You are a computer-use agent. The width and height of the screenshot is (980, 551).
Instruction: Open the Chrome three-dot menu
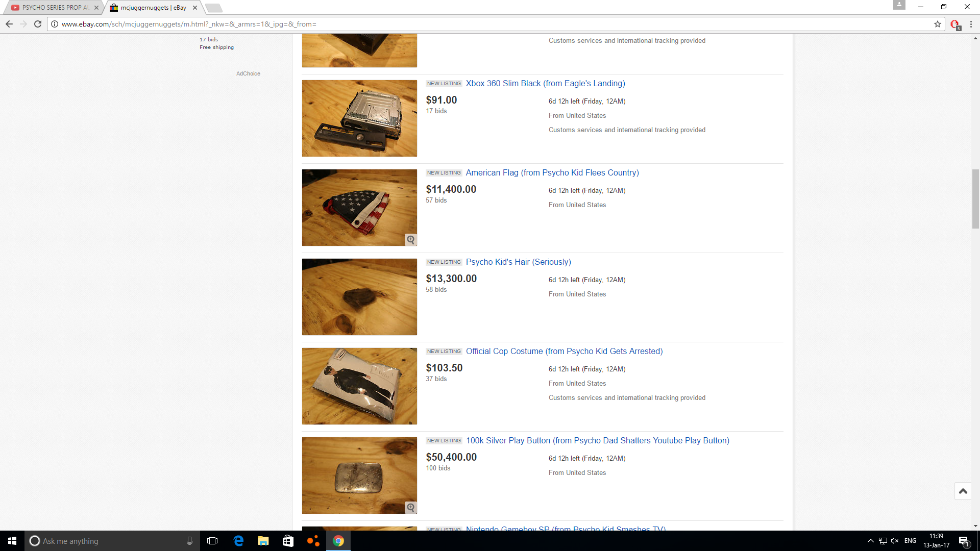[971, 24]
